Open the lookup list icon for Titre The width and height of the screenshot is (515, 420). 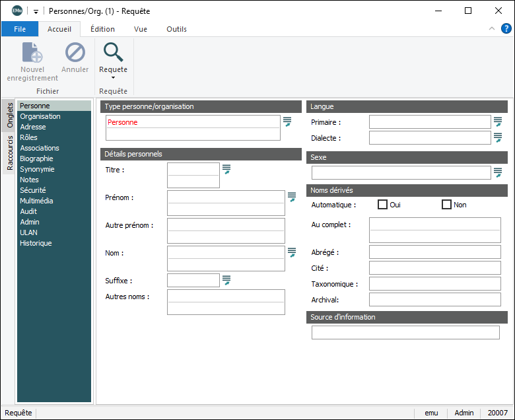point(226,169)
